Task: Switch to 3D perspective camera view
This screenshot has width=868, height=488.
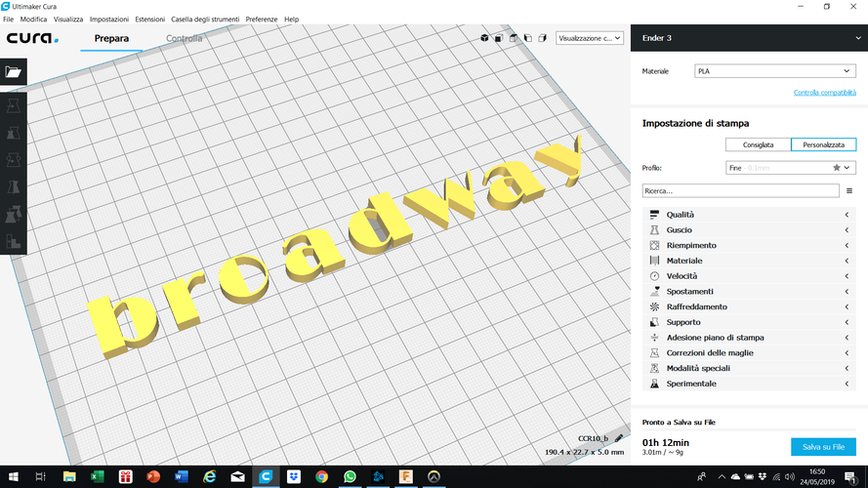Action: 484,38
